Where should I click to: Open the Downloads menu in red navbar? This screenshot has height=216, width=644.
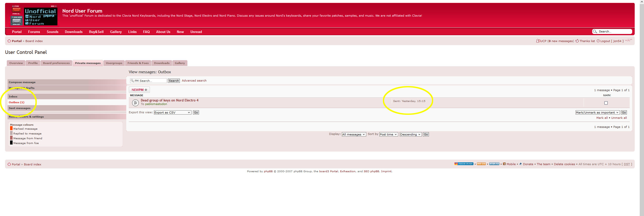click(74, 32)
